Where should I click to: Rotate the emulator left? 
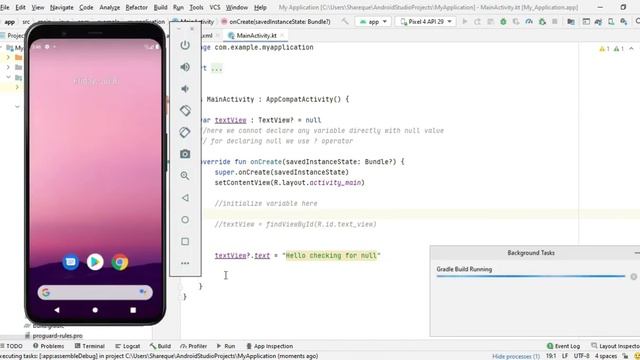pyautogui.click(x=185, y=110)
